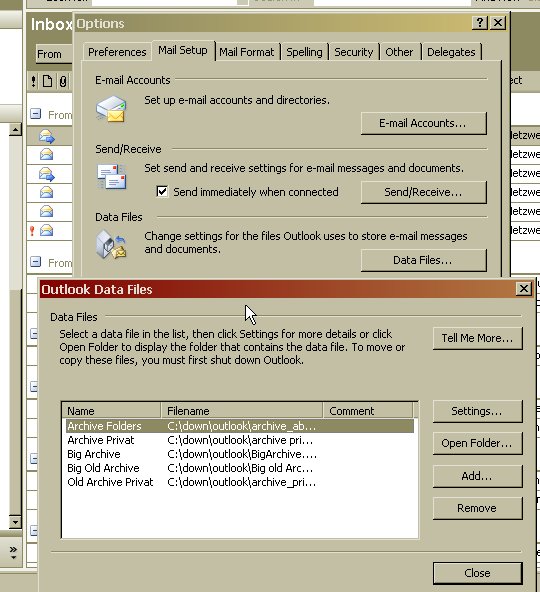Screen dimensions: 540x592
Task: Click filename C:\down\outlook\Big old Arc...
Action: (x=240, y=468)
